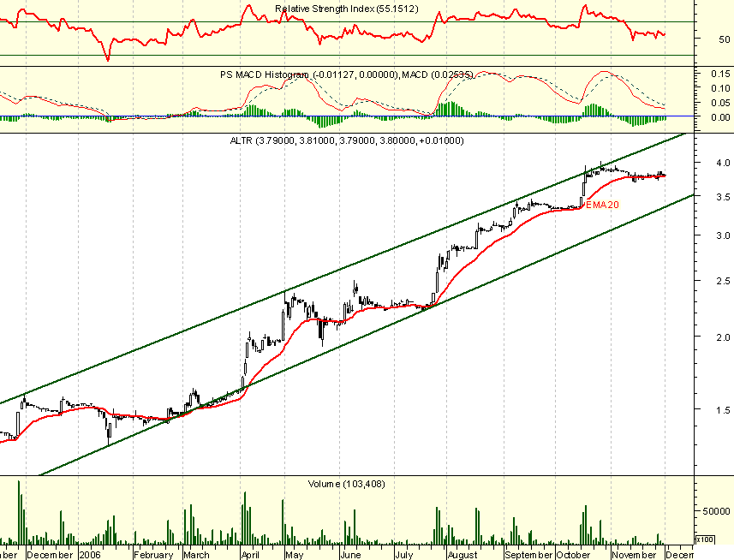Viewport: 734px width, 560px height.
Task: Select the April date axis label
Action: (250, 555)
